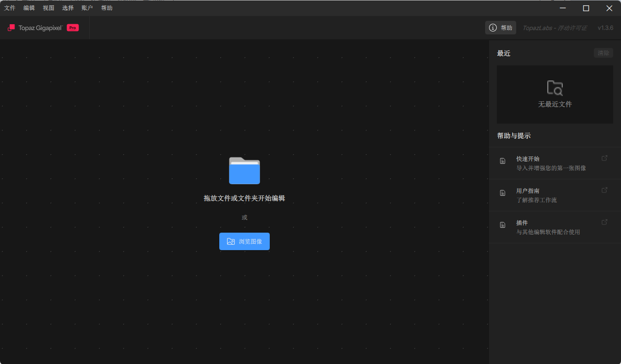Open the 视图 menu
Viewport: 621px width, 364px height.
pyautogui.click(x=49, y=8)
